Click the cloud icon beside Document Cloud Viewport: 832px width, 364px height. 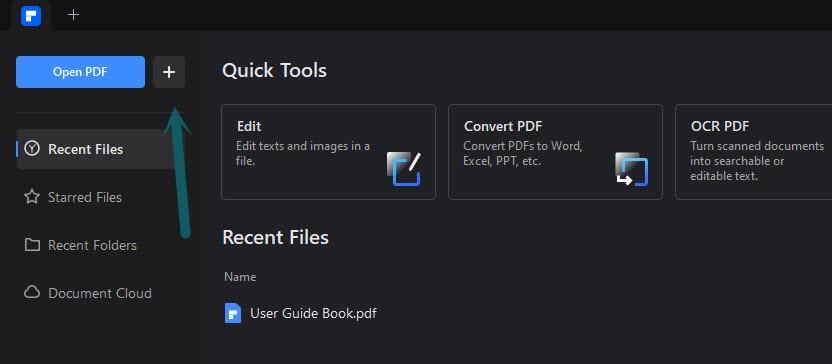click(32, 292)
